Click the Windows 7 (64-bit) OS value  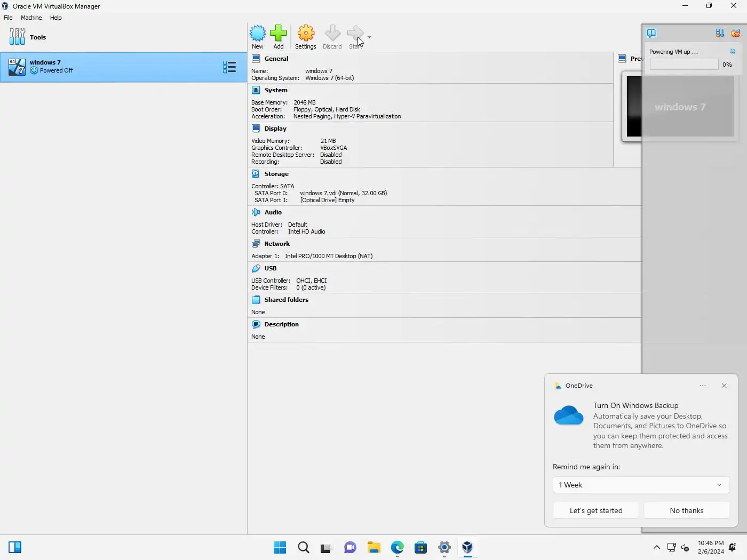[330, 78]
